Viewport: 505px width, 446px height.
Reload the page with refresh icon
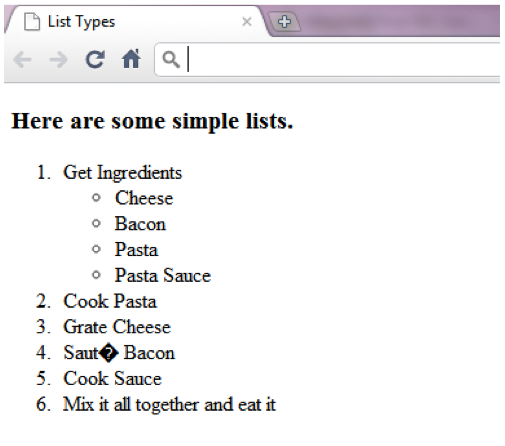point(95,60)
